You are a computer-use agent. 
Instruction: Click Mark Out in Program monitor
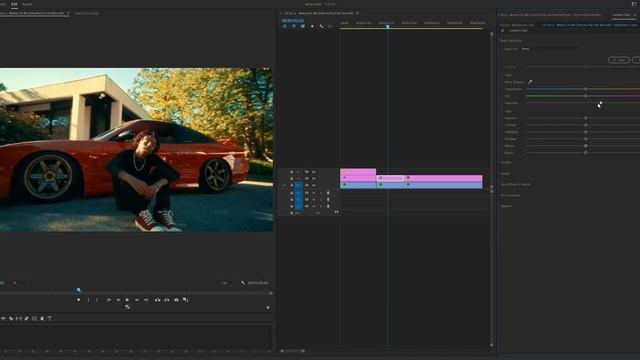(97, 300)
